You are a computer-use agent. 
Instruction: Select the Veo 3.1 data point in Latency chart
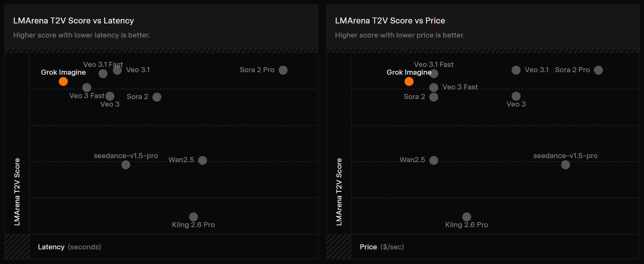(117, 70)
